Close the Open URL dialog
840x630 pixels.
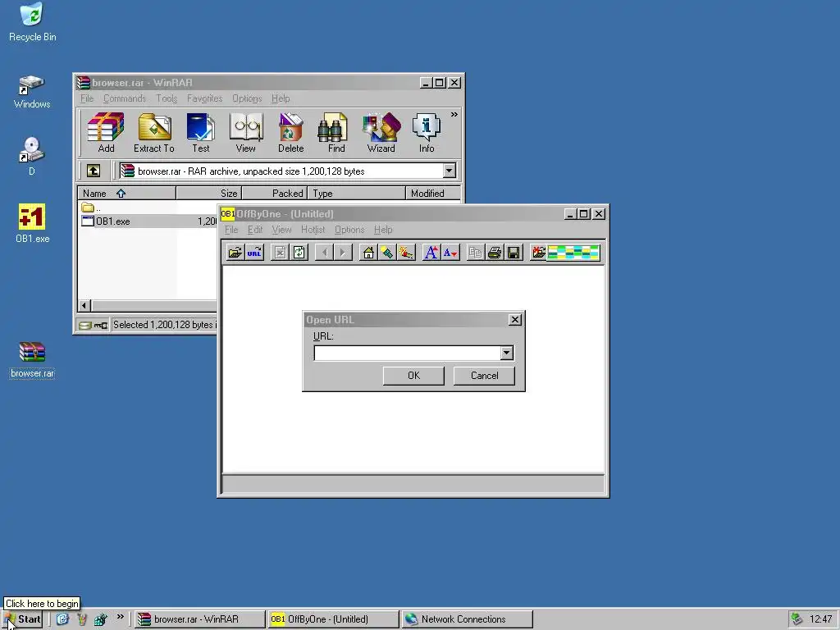515,319
